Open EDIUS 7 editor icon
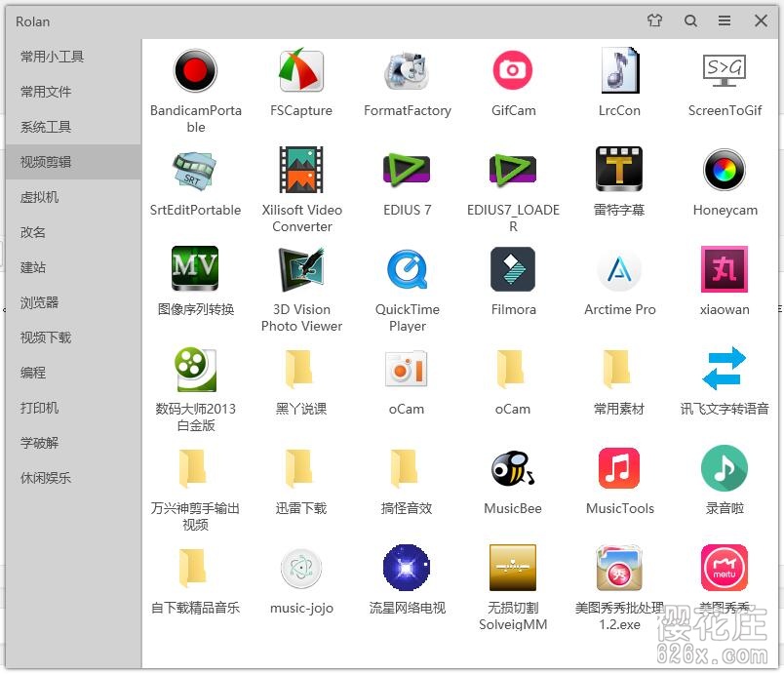The height and width of the screenshot is (674, 784). pyautogui.click(x=407, y=170)
